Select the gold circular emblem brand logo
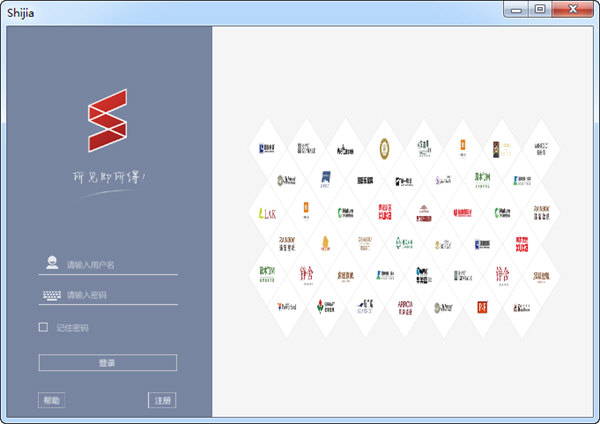The image size is (600, 424). coord(383,149)
